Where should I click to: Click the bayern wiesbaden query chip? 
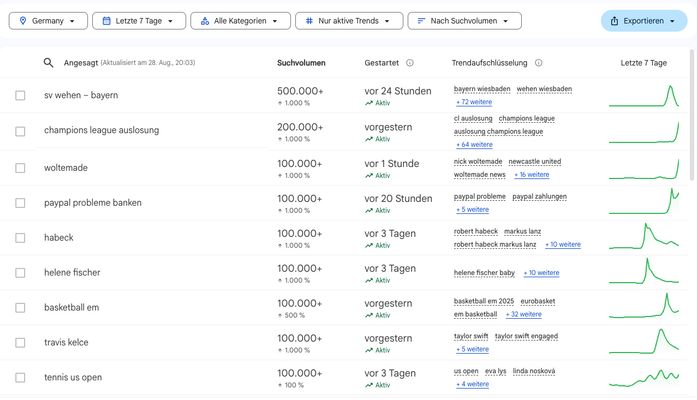[482, 89]
